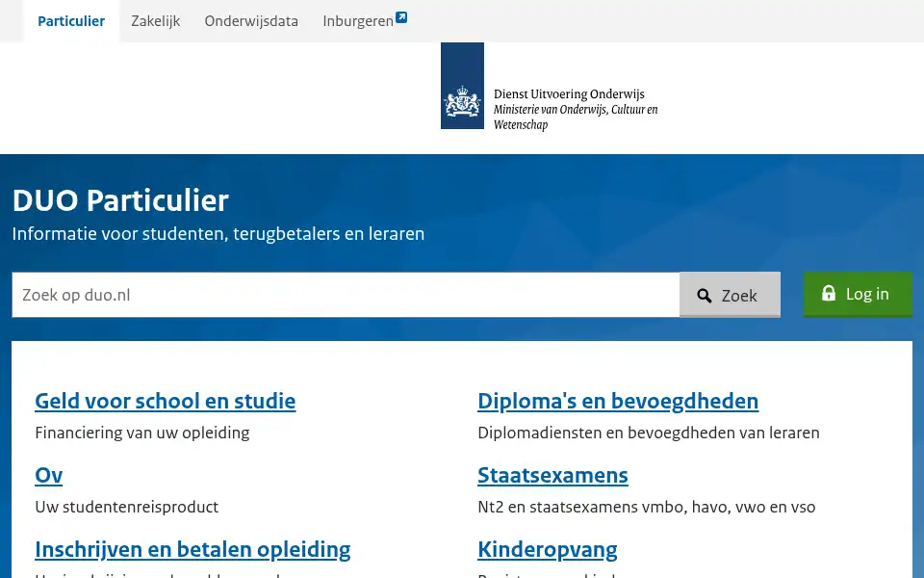This screenshot has width=924, height=578.
Task: Open 'Inschrijven en betalen opleiding' link
Action: [x=192, y=550]
